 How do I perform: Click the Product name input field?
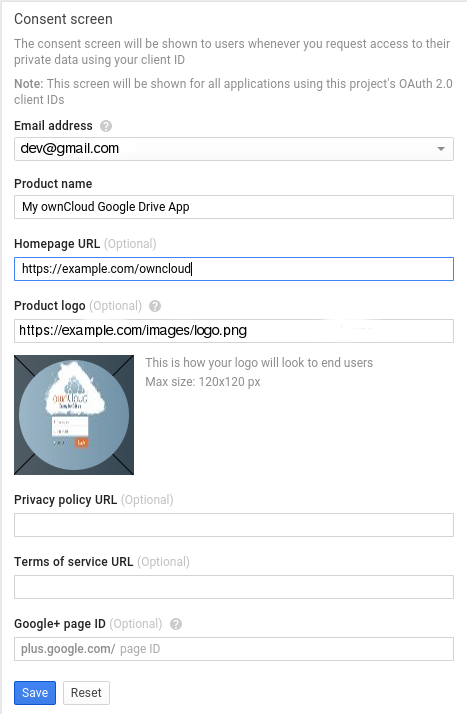(234, 207)
